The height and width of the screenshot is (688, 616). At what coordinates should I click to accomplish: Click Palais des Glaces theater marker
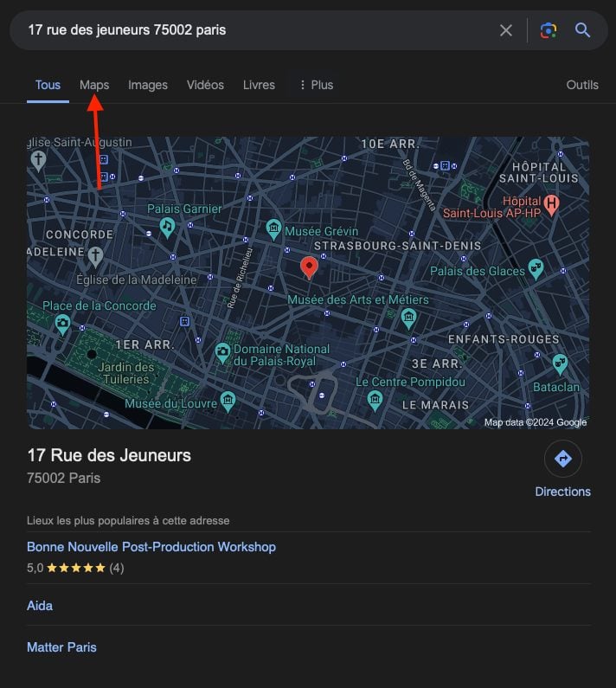pos(536,269)
